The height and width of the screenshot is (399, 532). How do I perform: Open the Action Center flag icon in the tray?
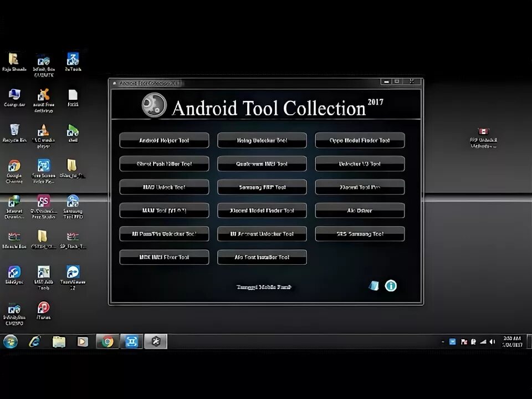point(464,342)
